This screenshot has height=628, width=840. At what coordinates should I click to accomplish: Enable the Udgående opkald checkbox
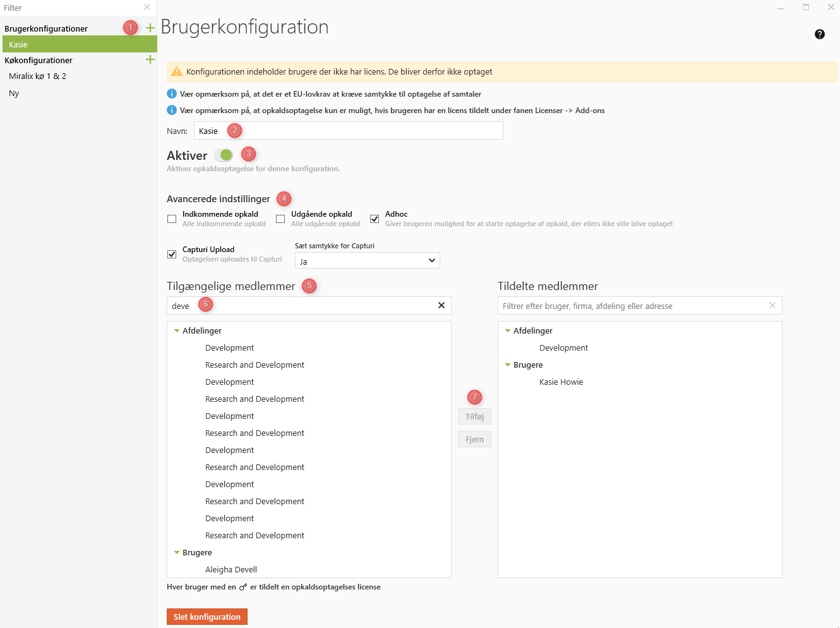pyautogui.click(x=280, y=219)
